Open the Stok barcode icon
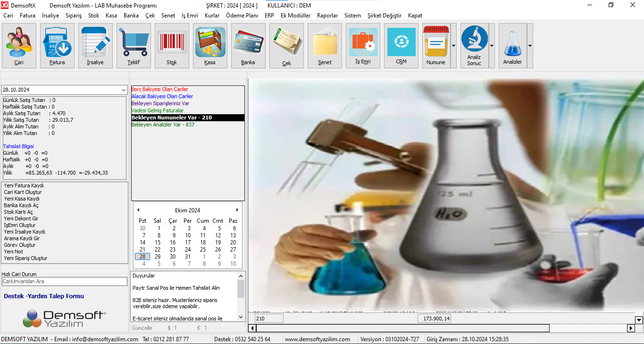Image resolution: width=644 pixels, height=344 pixels. (x=172, y=46)
